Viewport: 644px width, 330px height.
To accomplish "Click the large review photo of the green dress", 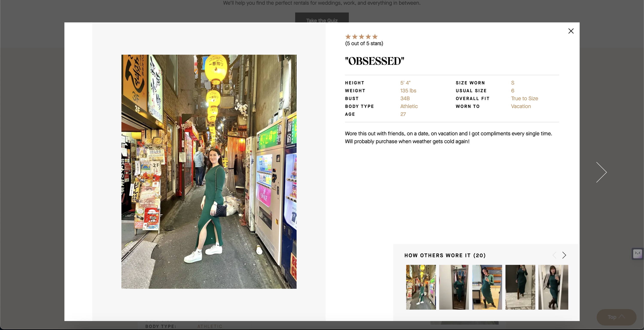I will point(209,172).
